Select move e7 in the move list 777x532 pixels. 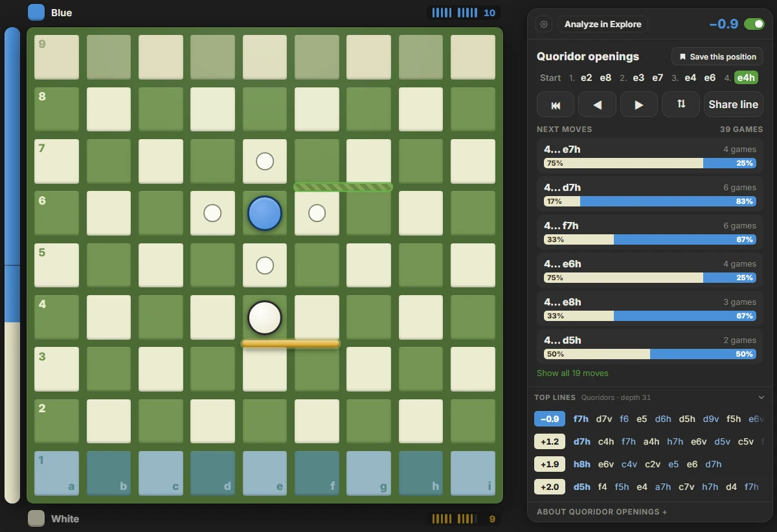[658, 78]
